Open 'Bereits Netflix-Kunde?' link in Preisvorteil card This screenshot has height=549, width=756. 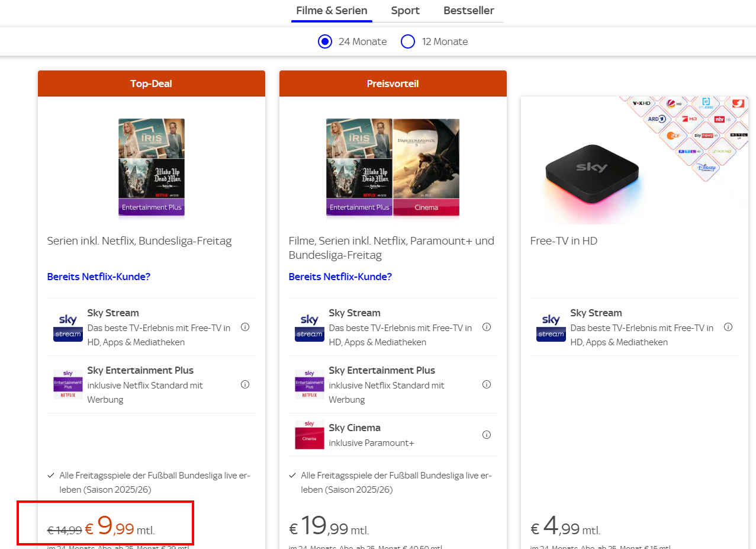click(340, 277)
